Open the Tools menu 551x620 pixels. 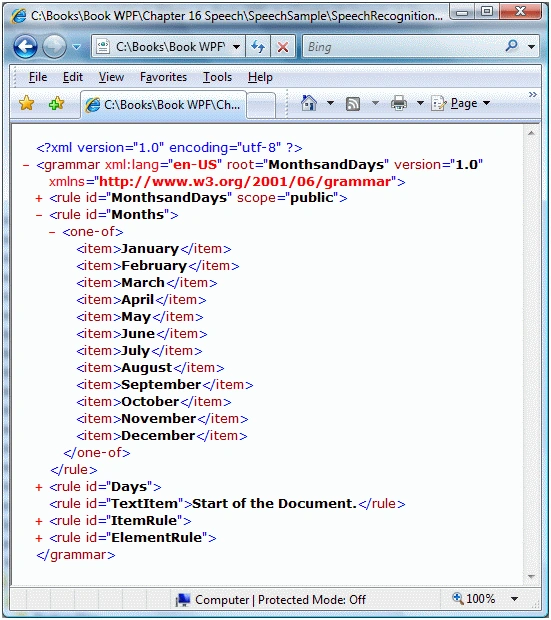tap(217, 77)
